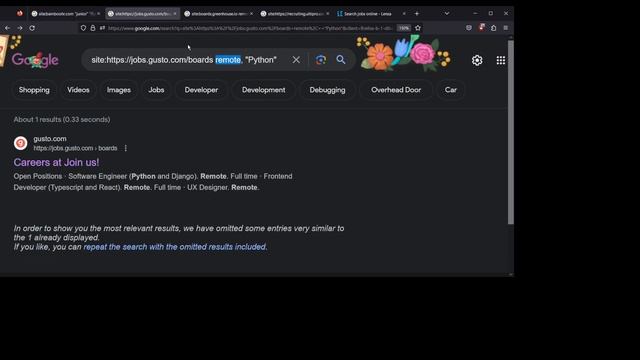640x360 pixels.
Task: Select the Jobs filter chip
Action: pyautogui.click(x=156, y=90)
